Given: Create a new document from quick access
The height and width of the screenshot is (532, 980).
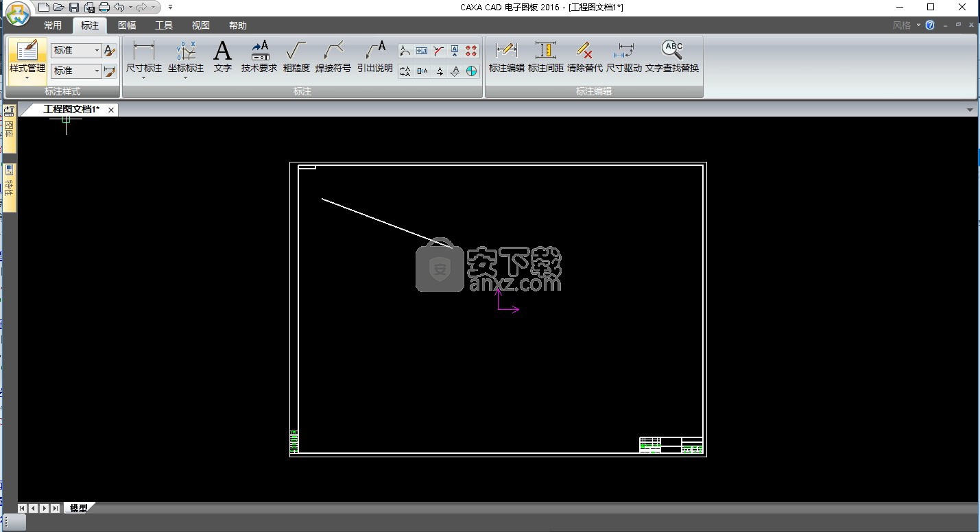Looking at the screenshot, I should click(x=44, y=8).
